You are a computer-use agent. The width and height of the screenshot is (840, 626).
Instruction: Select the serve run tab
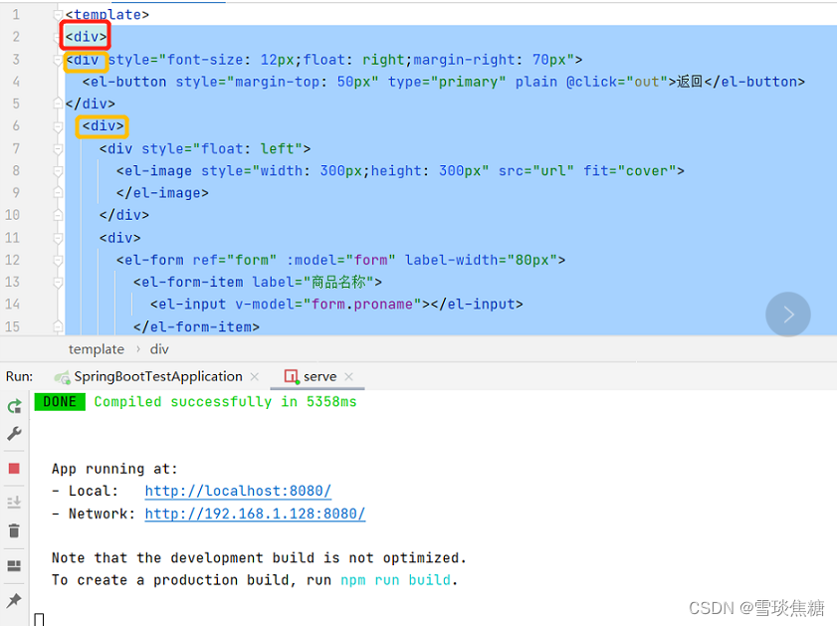click(x=319, y=376)
